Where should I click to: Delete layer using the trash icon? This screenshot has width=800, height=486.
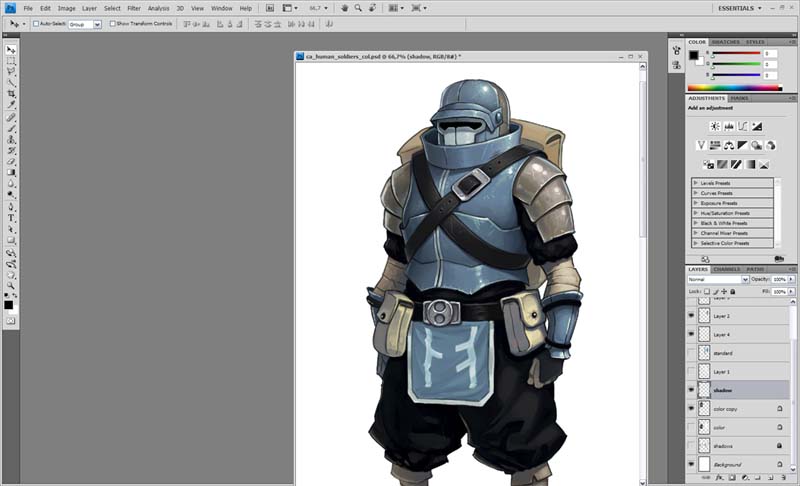(x=783, y=478)
